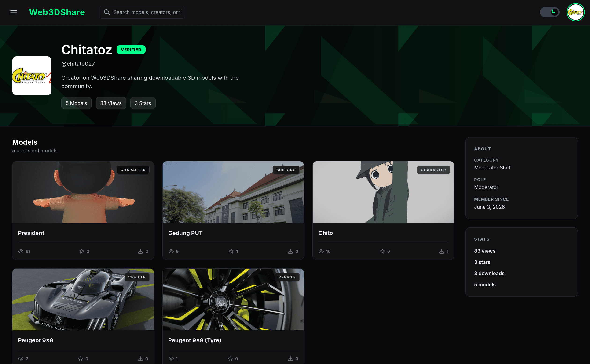
Task: Click the views eye icon on President
Action: click(x=21, y=251)
